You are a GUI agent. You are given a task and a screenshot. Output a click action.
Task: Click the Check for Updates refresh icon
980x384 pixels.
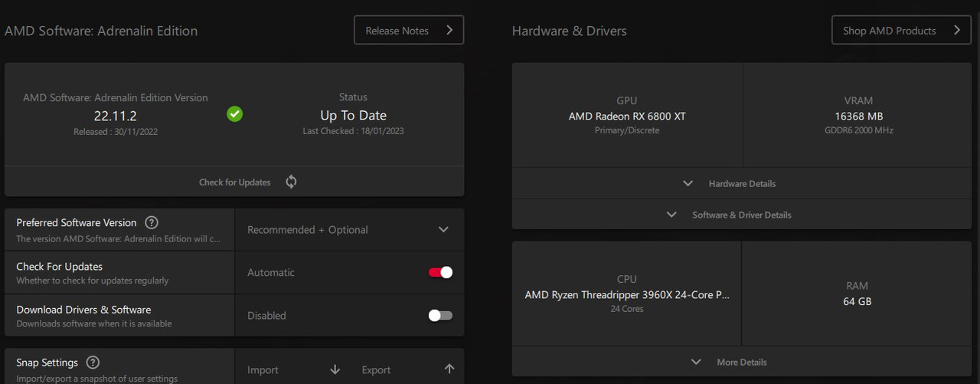pyautogui.click(x=291, y=182)
